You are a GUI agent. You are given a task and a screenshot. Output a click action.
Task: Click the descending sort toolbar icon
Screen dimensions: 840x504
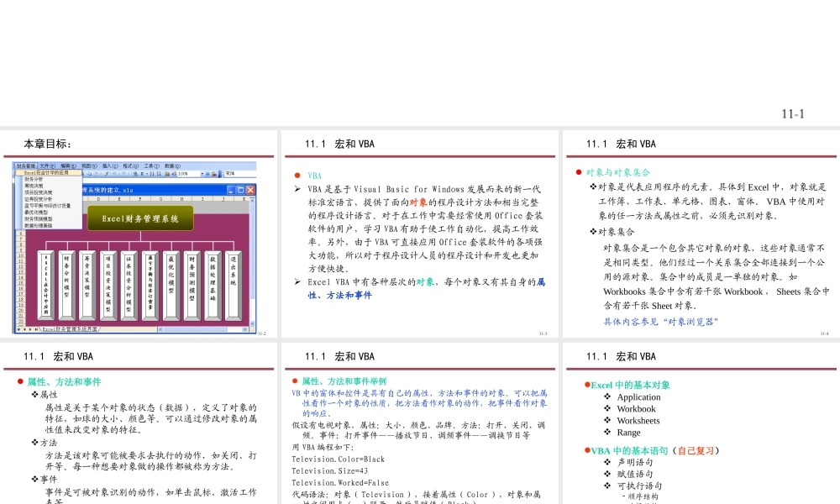[x=157, y=173]
